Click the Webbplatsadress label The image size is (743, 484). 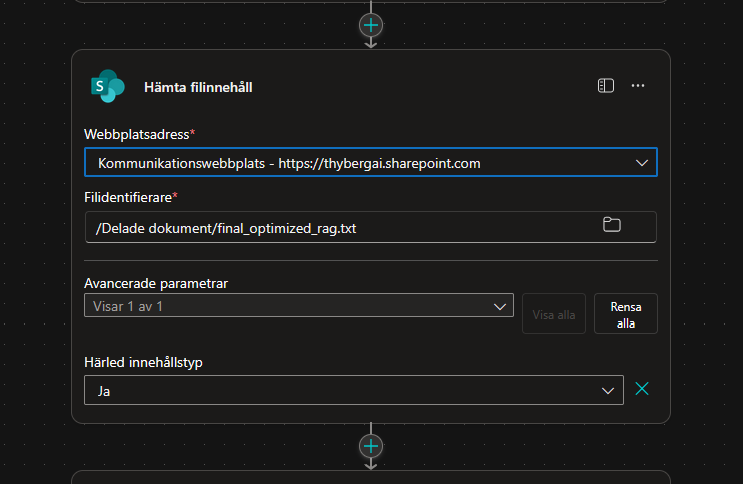click(139, 134)
